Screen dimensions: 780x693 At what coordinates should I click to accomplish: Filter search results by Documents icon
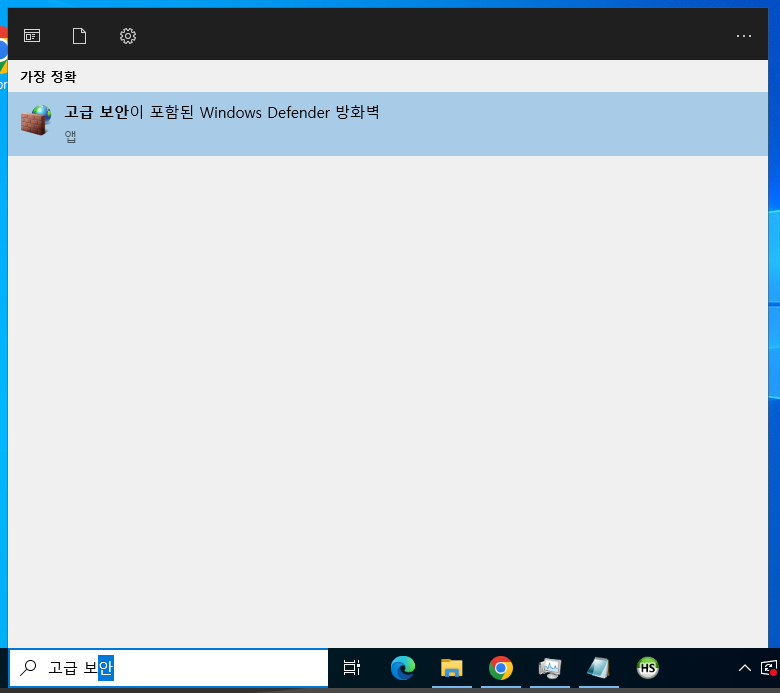[x=79, y=36]
